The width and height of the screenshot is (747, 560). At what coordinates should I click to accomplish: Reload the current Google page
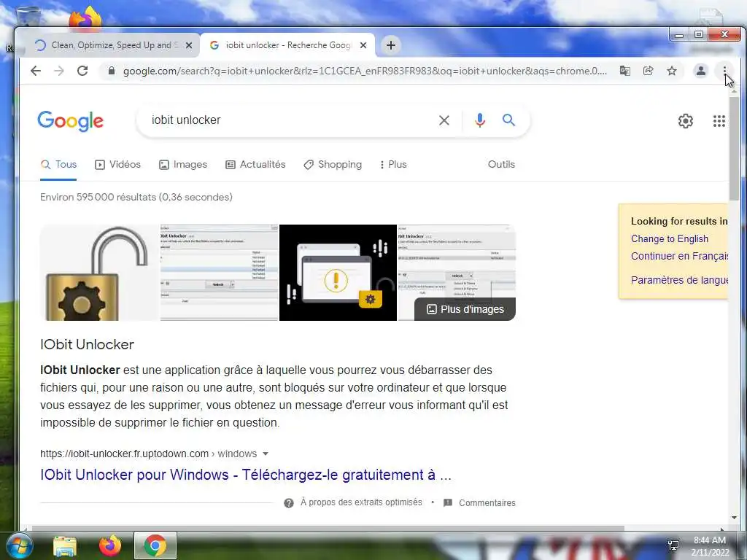(82, 71)
